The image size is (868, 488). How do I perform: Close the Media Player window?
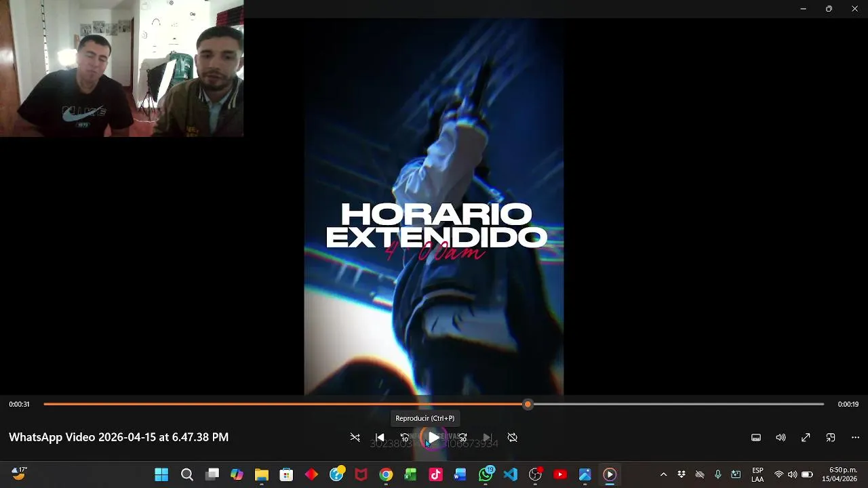(854, 9)
